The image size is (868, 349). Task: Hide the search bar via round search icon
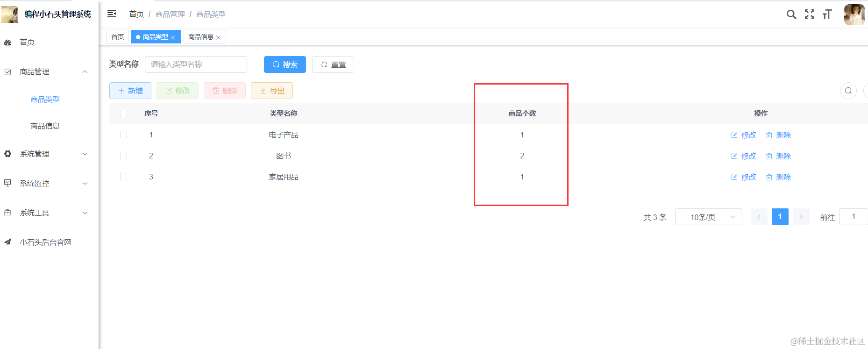point(848,91)
